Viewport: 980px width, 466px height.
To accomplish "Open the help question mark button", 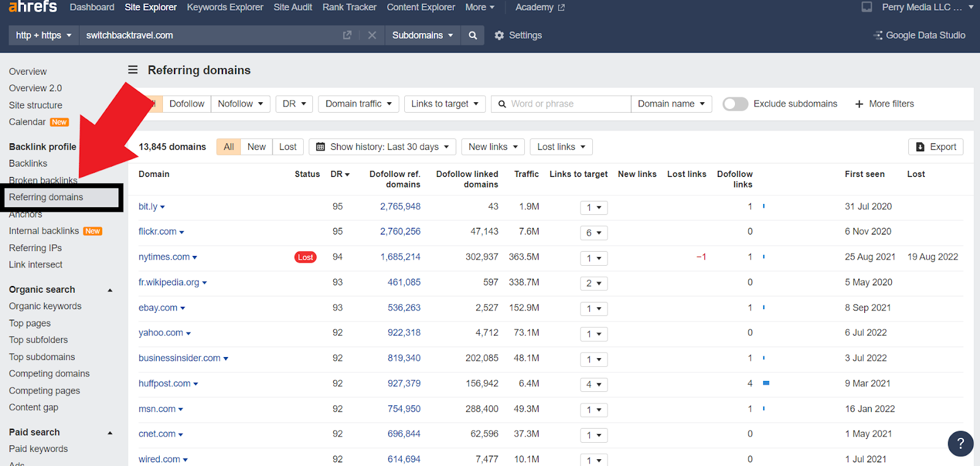I will [x=960, y=443].
